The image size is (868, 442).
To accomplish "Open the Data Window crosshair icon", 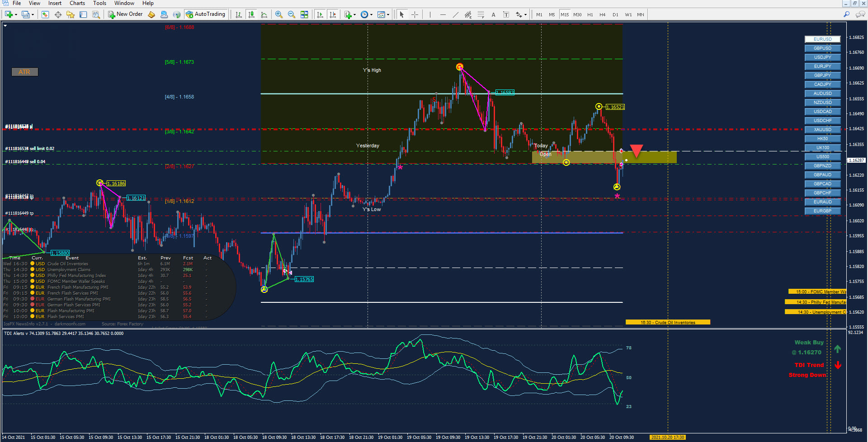I will coord(58,14).
